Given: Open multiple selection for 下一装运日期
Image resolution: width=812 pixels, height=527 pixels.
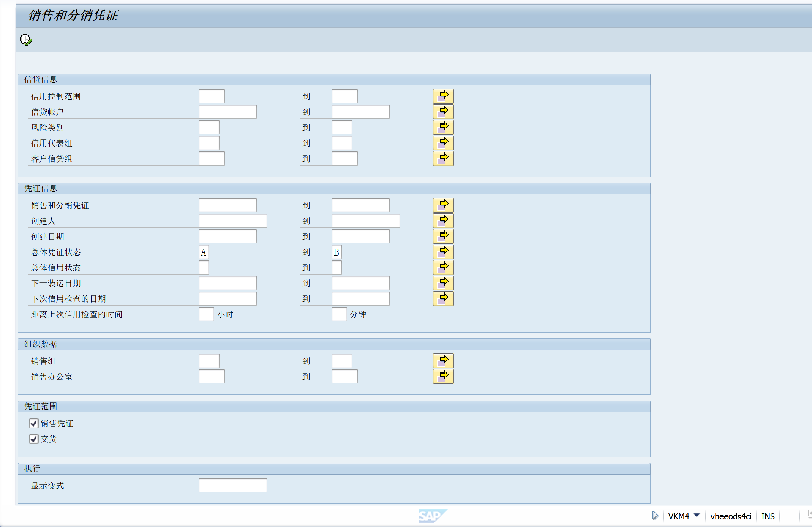Looking at the screenshot, I should 443,283.
